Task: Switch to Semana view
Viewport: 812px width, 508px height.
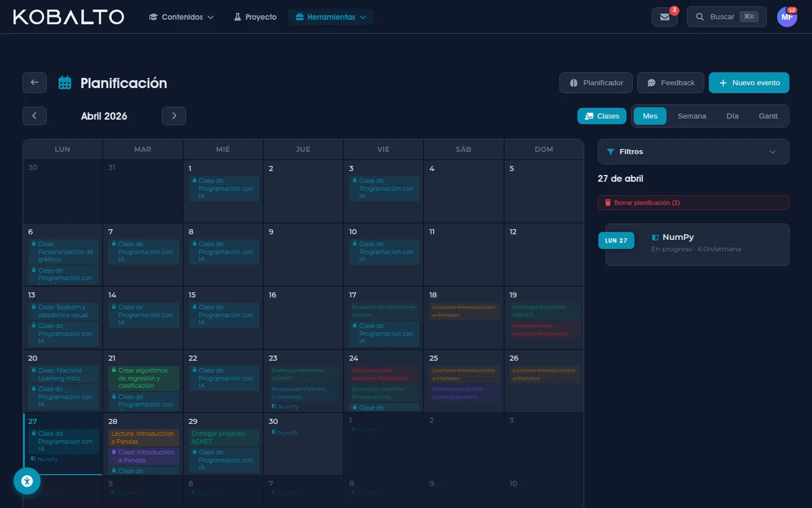Action: click(692, 116)
